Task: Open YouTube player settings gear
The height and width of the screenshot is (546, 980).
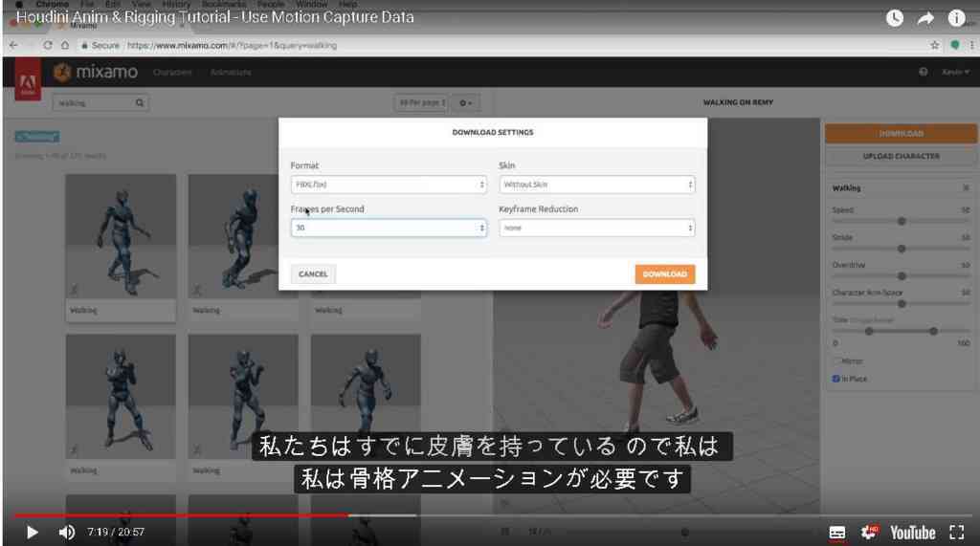Action: click(x=869, y=533)
